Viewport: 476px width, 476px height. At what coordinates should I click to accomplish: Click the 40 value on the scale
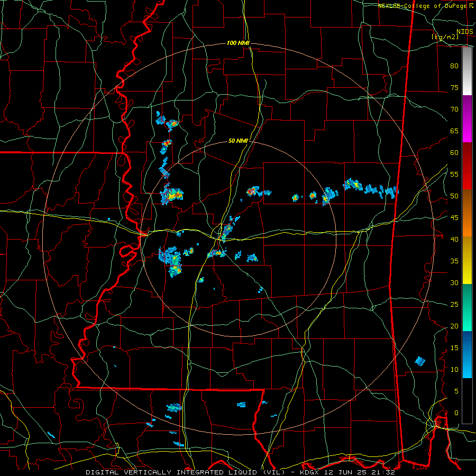(x=454, y=240)
